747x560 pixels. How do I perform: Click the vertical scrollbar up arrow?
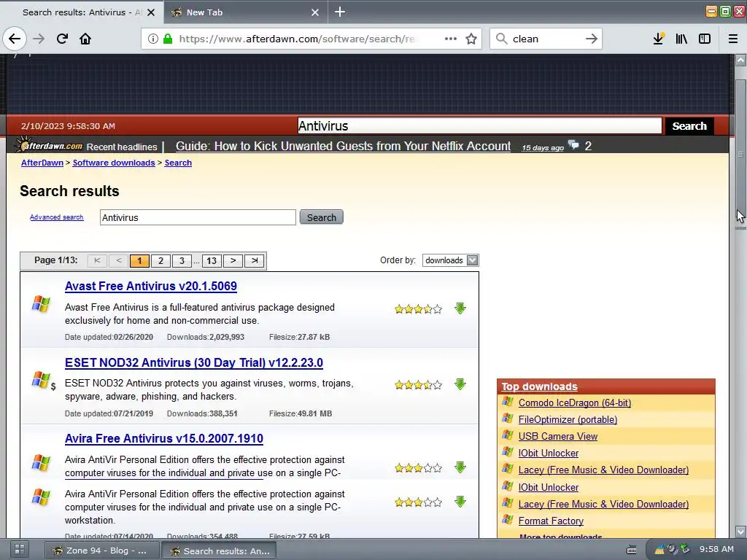(x=740, y=60)
